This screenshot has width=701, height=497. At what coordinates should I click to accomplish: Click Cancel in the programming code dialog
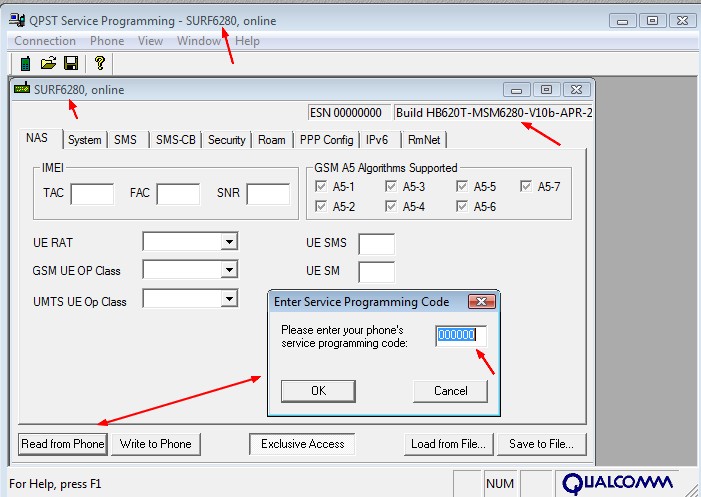click(x=451, y=391)
